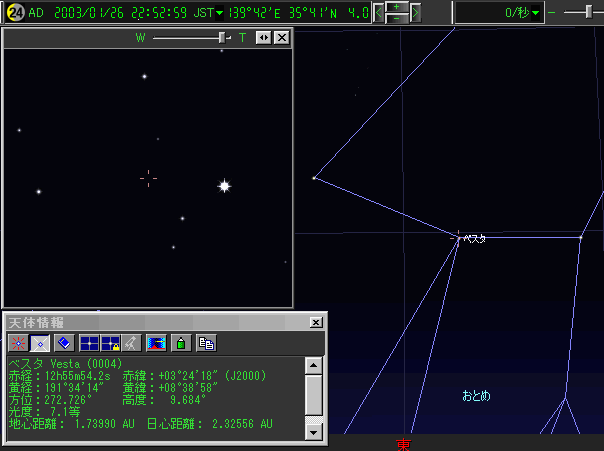Viewport: 604px width, 451px height.
Task: Select the blue four-pane grid icon
Action: tap(89, 342)
